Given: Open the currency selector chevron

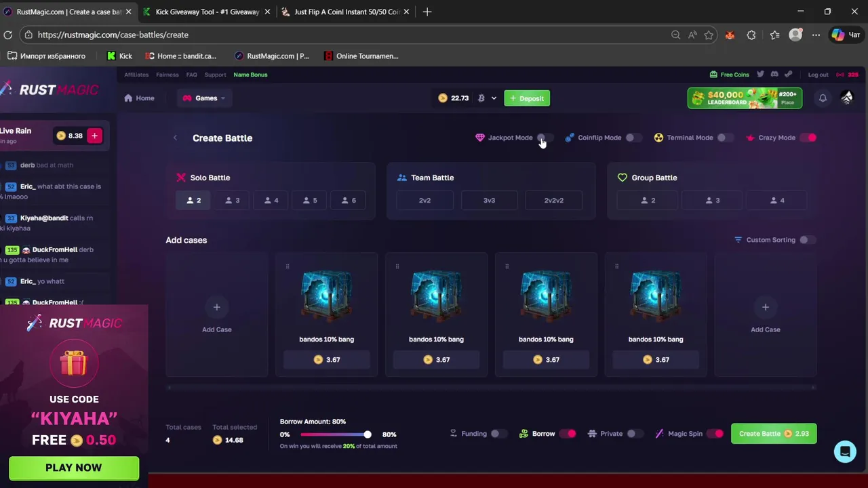Looking at the screenshot, I should pyautogui.click(x=494, y=98).
